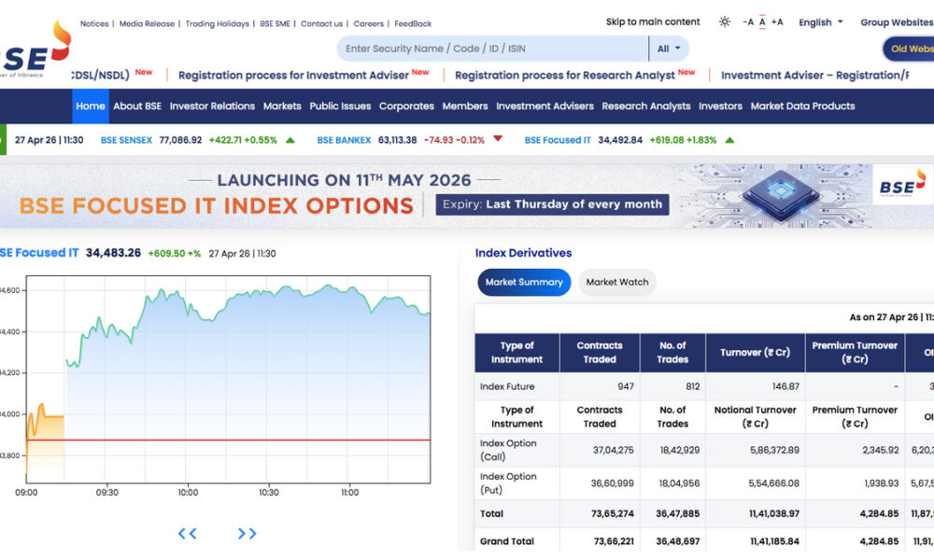The height and width of the screenshot is (560, 934).
Task: Click the Old Website button
Action: 910,49
